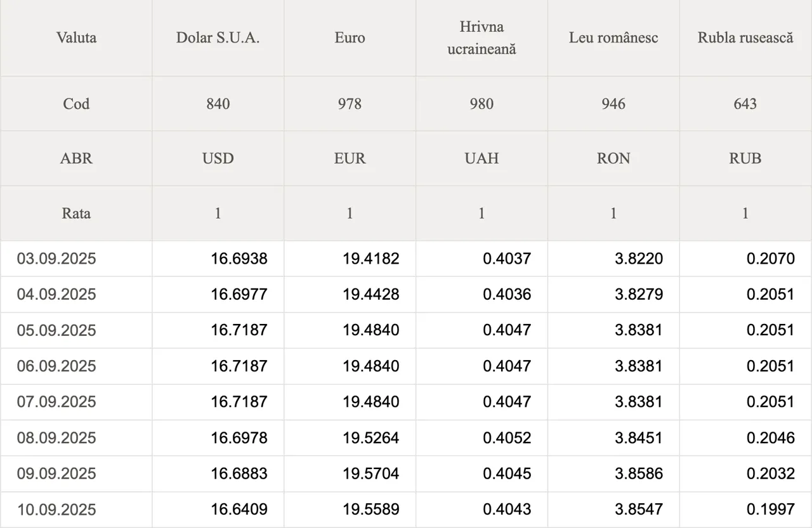Viewport: 812px width, 528px height.
Task: Click the Hrivna ucraineană header cell
Action: [x=481, y=37]
